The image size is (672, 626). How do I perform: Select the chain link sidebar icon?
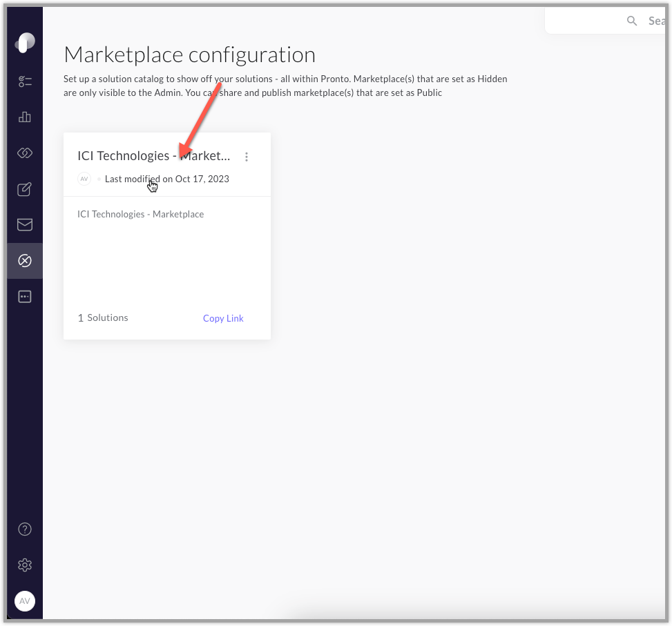click(25, 153)
